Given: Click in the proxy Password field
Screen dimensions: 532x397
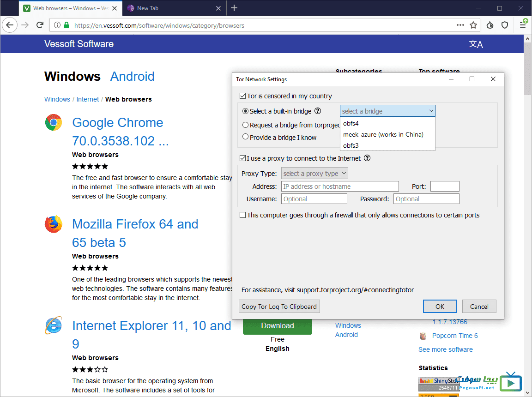Looking at the screenshot, I should [x=426, y=198].
